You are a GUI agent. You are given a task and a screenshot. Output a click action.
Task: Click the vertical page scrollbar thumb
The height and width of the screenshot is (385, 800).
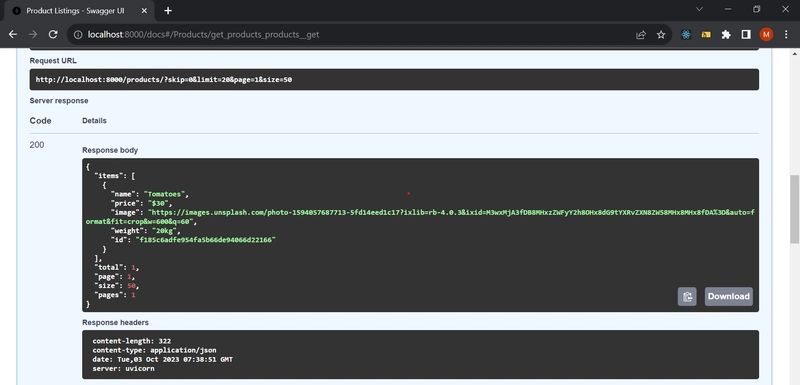pyautogui.click(x=795, y=209)
